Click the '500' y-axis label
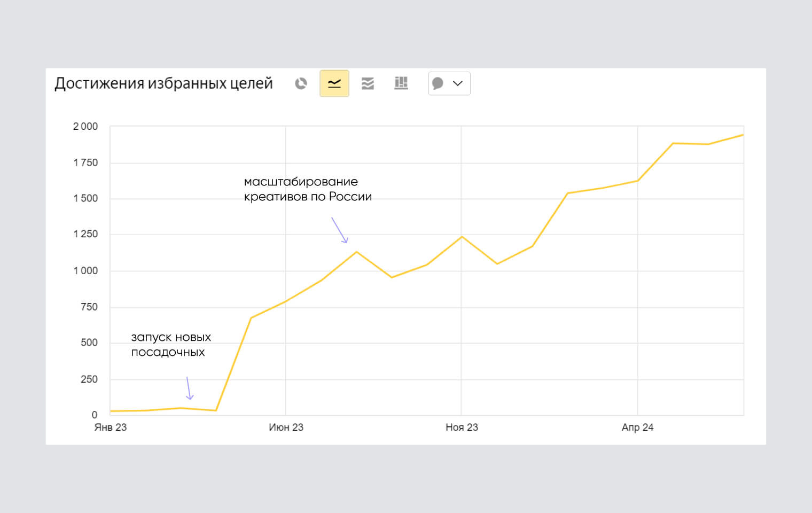Screen dimensions: 812x513 [x=89, y=343]
